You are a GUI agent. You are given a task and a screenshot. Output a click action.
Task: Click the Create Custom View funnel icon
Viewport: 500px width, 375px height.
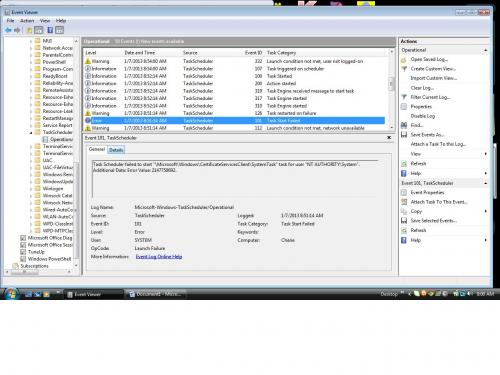coord(404,69)
